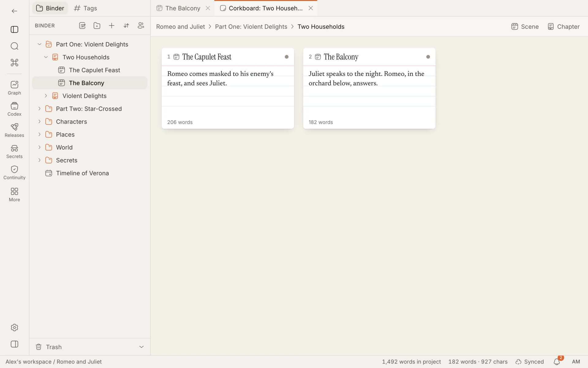This screenshot has height=368, width=588.
Task: Open notifications bell with badge
Action: coord(557,362)
